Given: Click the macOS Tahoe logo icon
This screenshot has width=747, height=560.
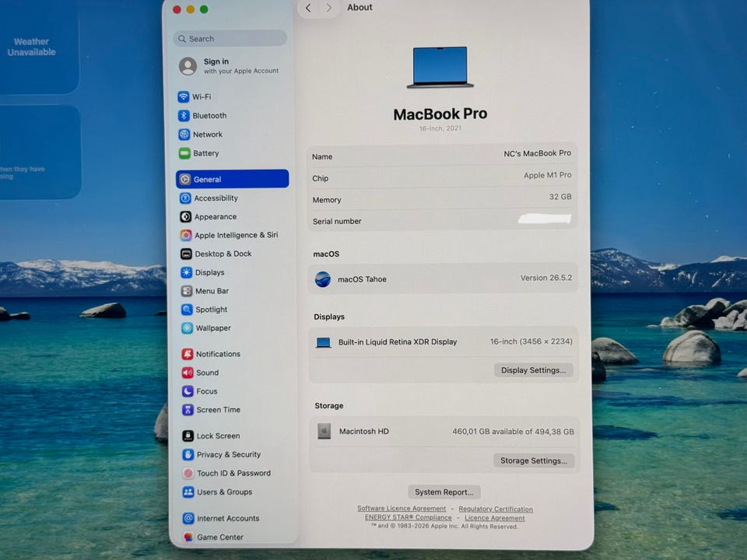Looking at the screenshot, I should pyautogui.click(x=322, y=279).
